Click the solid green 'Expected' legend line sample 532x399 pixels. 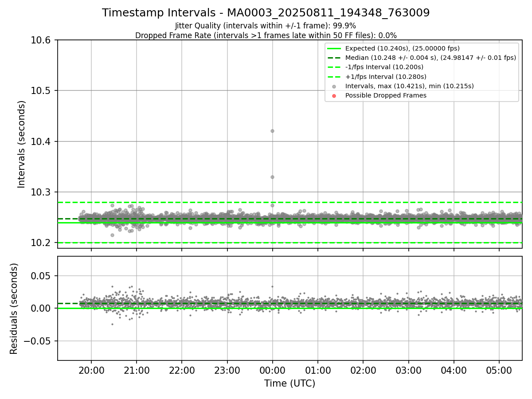pos(334,48)
